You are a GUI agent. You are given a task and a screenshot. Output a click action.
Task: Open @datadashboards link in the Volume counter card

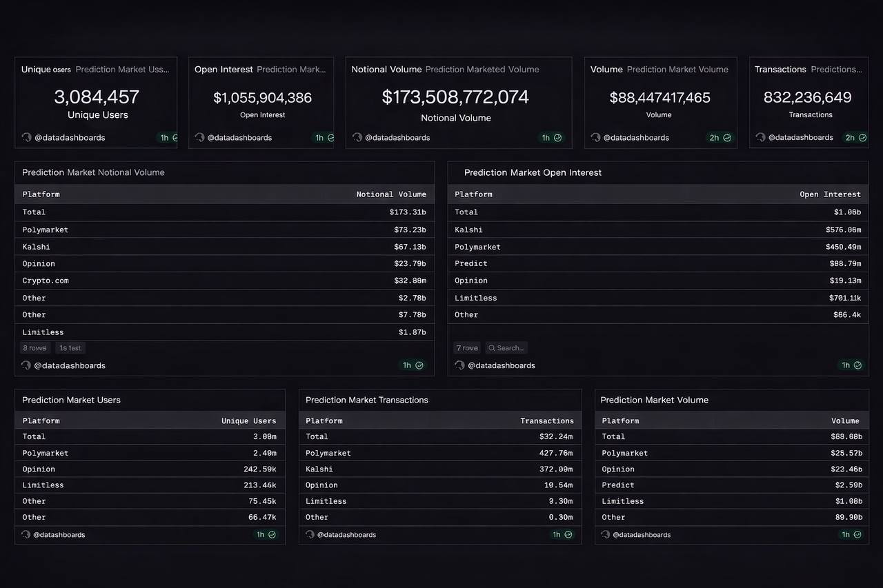tap(636, 138)
